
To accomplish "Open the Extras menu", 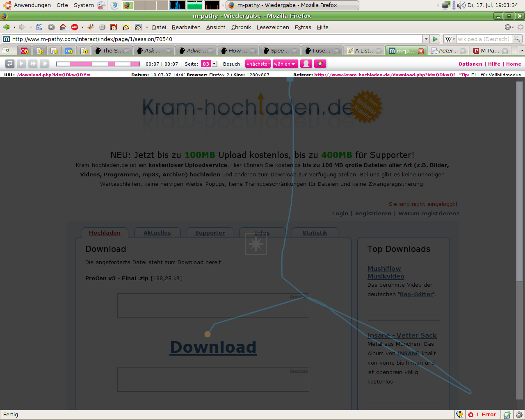I will (x=303, y=27).
